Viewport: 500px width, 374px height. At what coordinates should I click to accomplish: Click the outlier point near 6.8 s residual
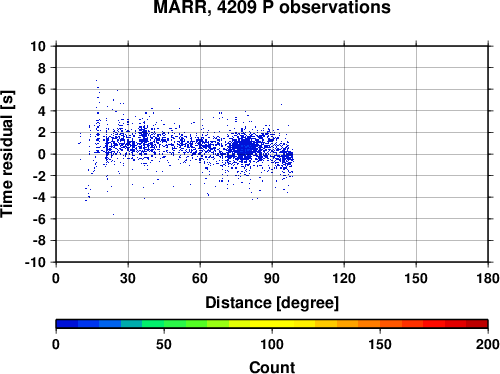pos(96,80)
